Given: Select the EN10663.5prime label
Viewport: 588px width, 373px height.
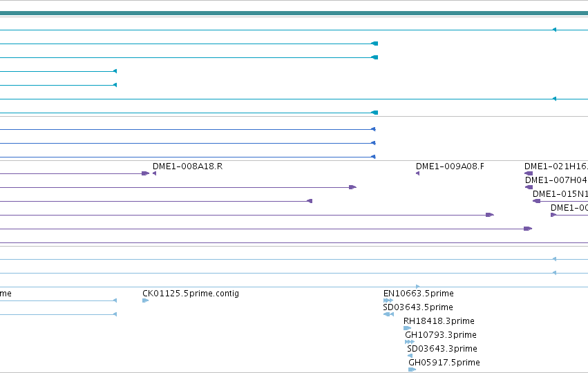Looking at the screenshot, I should click(418, 293).
